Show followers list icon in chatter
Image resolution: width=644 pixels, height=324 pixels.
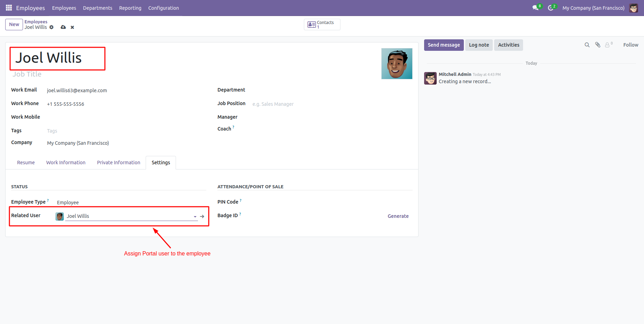coord(608,45)
